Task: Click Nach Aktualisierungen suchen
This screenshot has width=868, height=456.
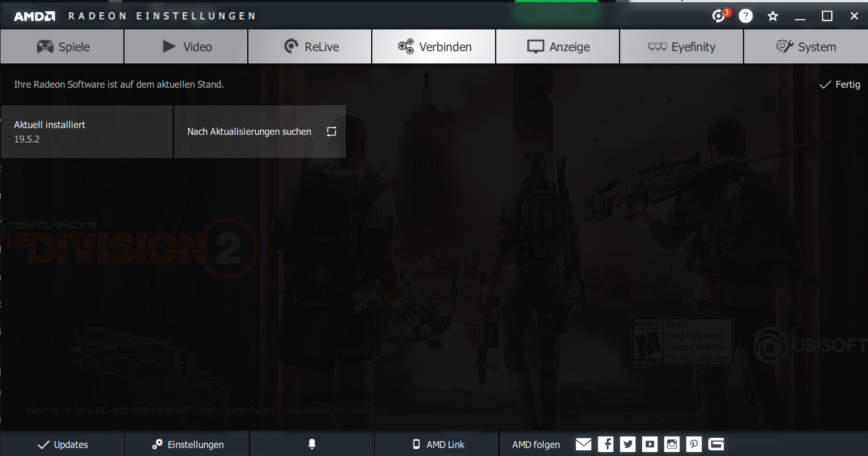Action: click(260, 131)
